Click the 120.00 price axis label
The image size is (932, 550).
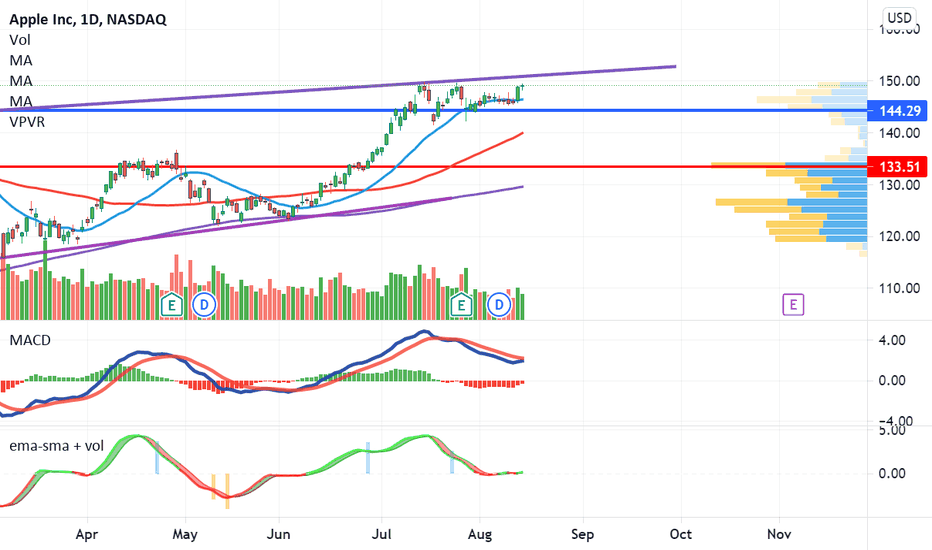tap(900, 236)
